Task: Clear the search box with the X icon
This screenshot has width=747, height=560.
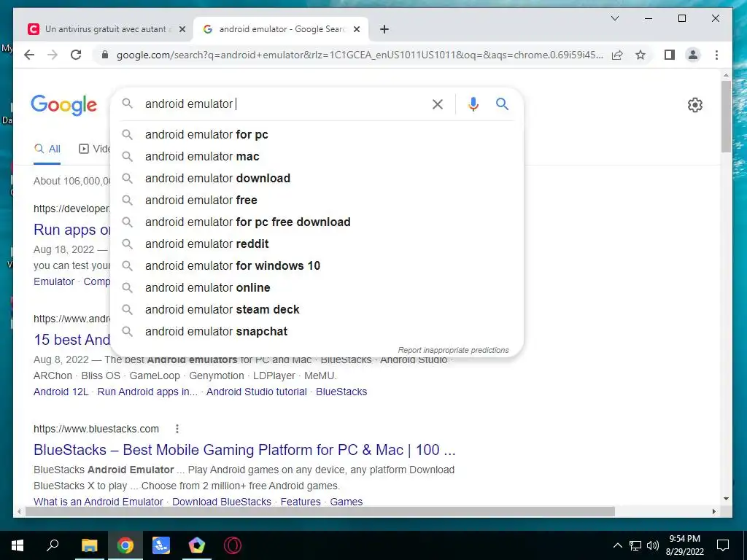Action: (x=438, y=104)
